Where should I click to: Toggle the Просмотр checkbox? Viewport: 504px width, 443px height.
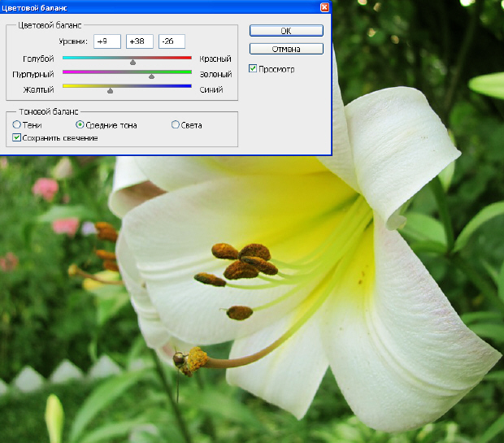(254, 69)
